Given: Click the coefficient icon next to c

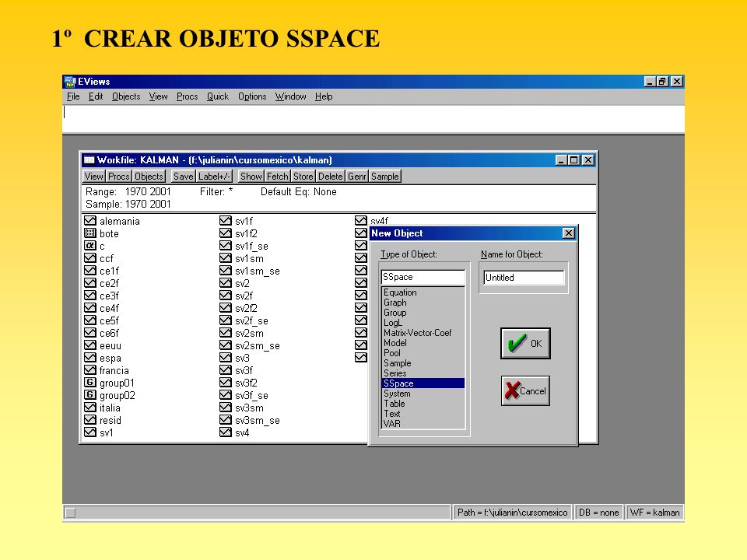Looking at the screenshot, I should [90, 245].
